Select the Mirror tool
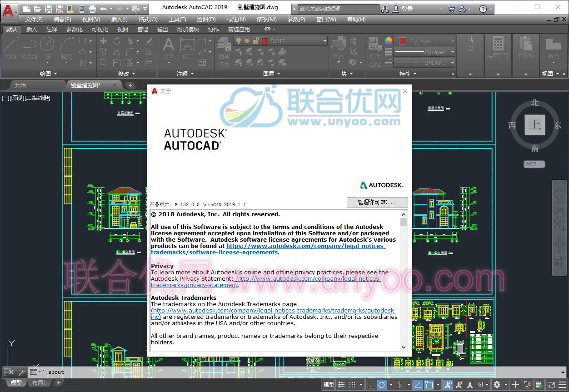Viewport: 569px width, 392px height. pos(117,52)
